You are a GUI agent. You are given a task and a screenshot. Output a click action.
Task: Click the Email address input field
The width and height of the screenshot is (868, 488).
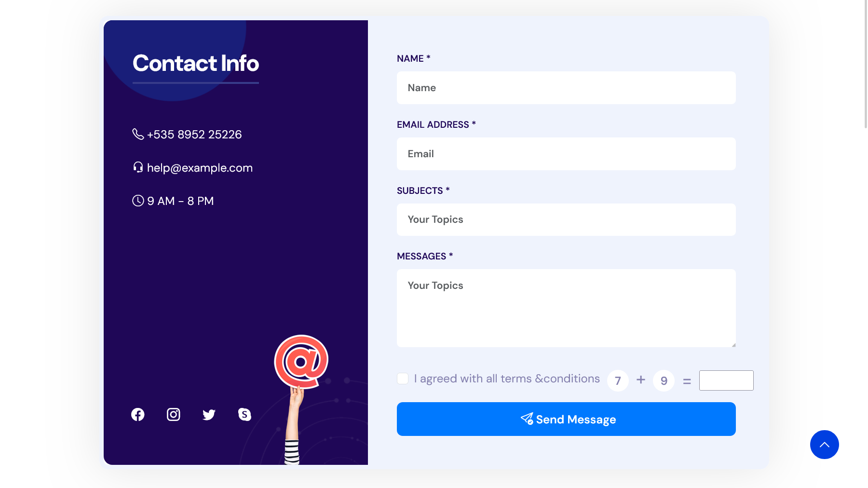coord(566,153)
